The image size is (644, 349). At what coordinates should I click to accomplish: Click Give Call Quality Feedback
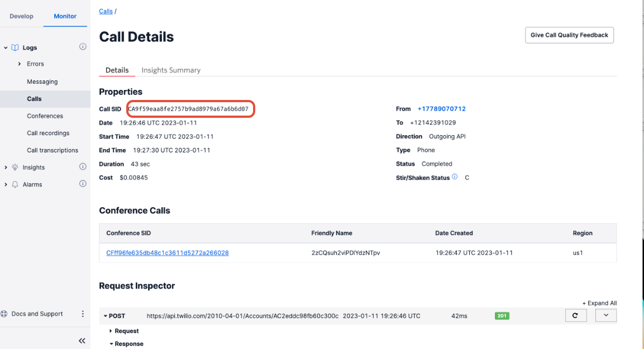point(569,35)
